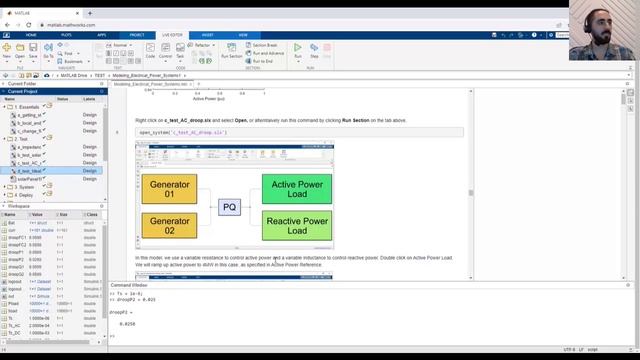640x360 pixels.
Task: Click the Open folder icon
Action: 20,47
